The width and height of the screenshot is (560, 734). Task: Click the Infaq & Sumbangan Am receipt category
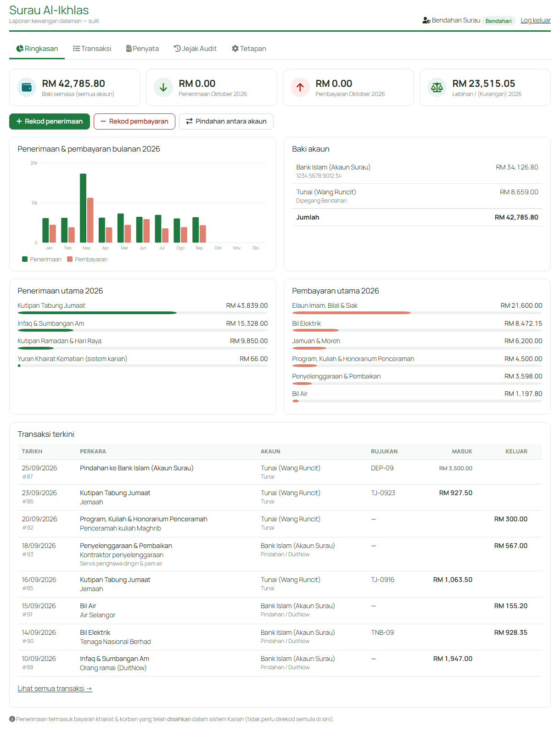tap(143, 325)
